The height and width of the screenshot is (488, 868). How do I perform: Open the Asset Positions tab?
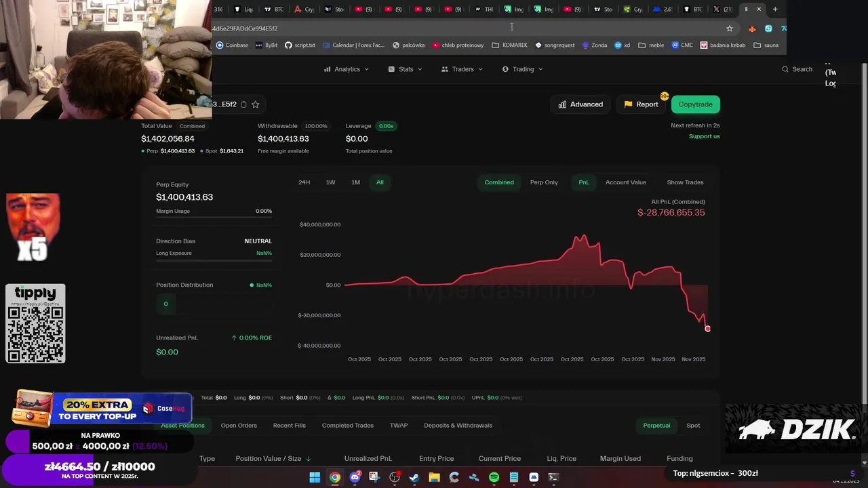coord(182,426)
